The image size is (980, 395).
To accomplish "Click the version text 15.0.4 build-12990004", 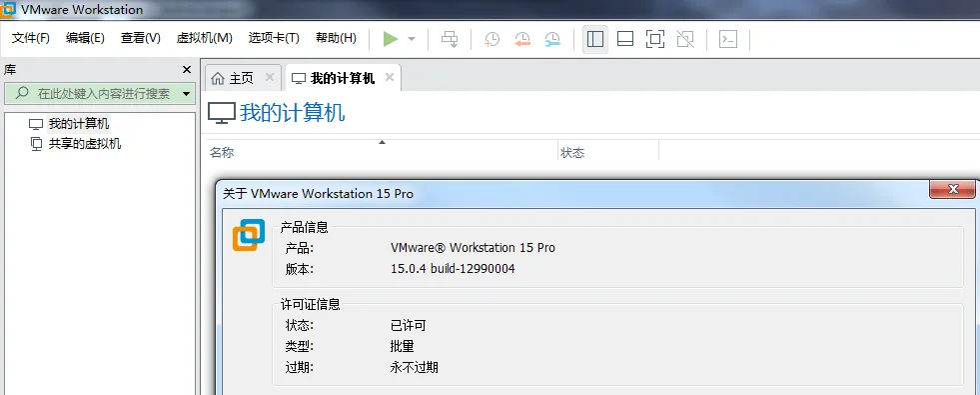I will [454, 269].
